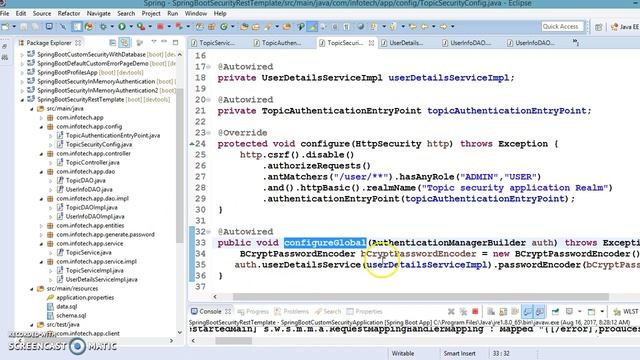Collapse the SpringBootSecurityRestTemplate project
This screenshot has width=640, height=360.
pos(22,100)
